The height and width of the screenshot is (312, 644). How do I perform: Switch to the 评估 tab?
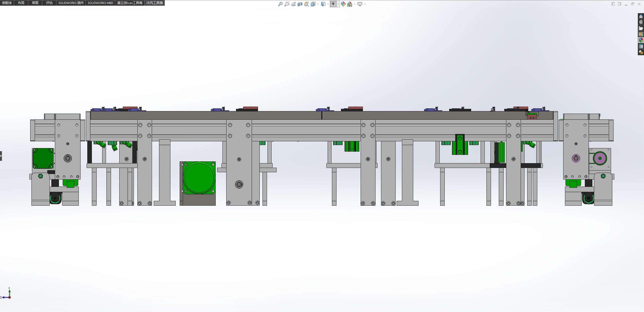[49, 3]
